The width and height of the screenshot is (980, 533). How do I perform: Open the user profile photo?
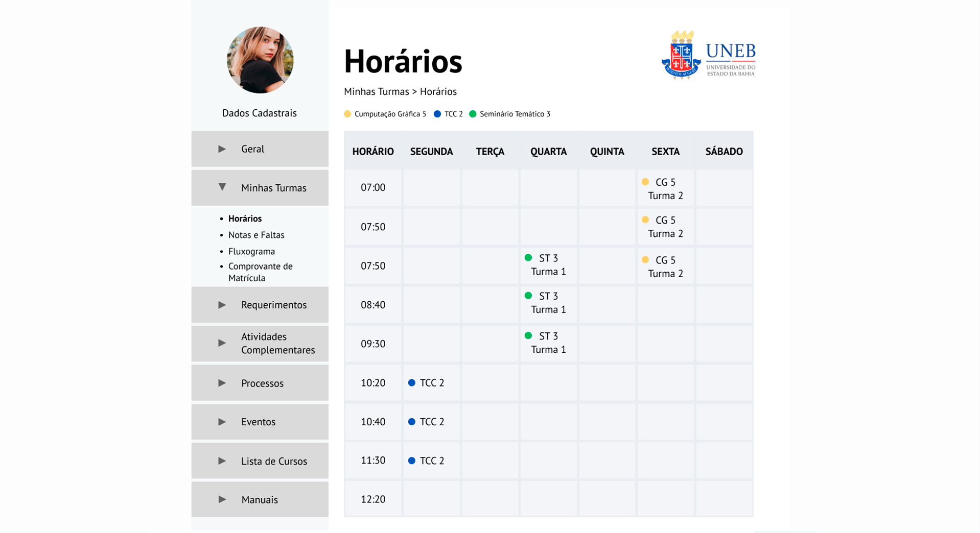[260, 60]
